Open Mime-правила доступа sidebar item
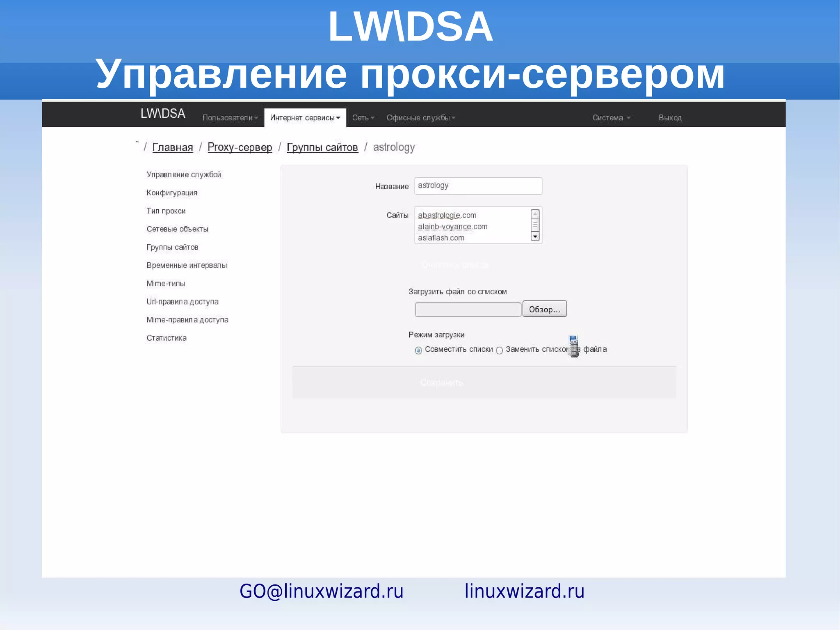 point(187,320)
